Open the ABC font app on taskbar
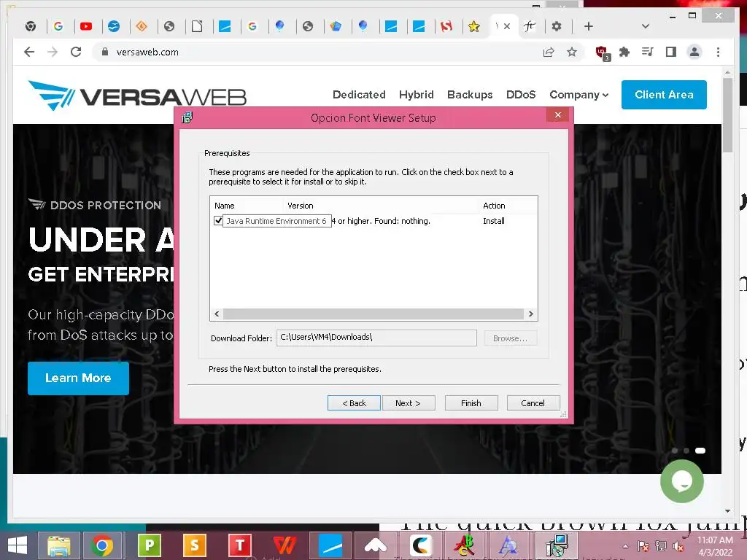This screenshot has height=560, width=747. click(x=466, y=545)
